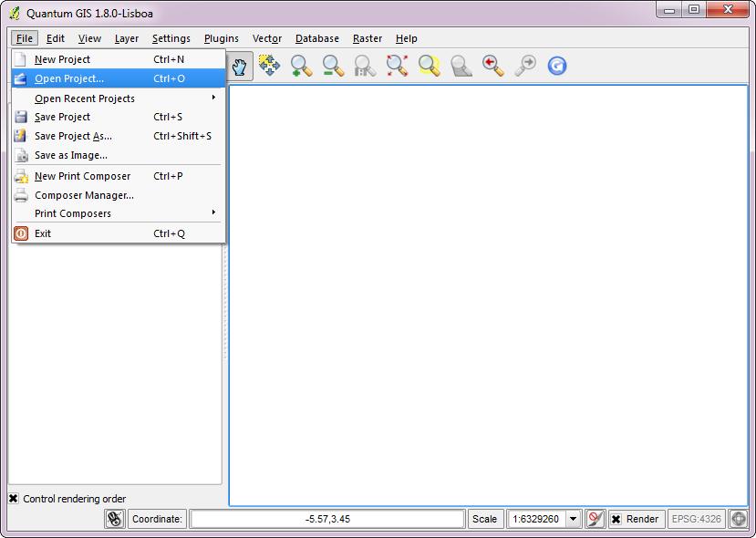
Task: Toggle the Render checkbox
Action: pos(616,519)
